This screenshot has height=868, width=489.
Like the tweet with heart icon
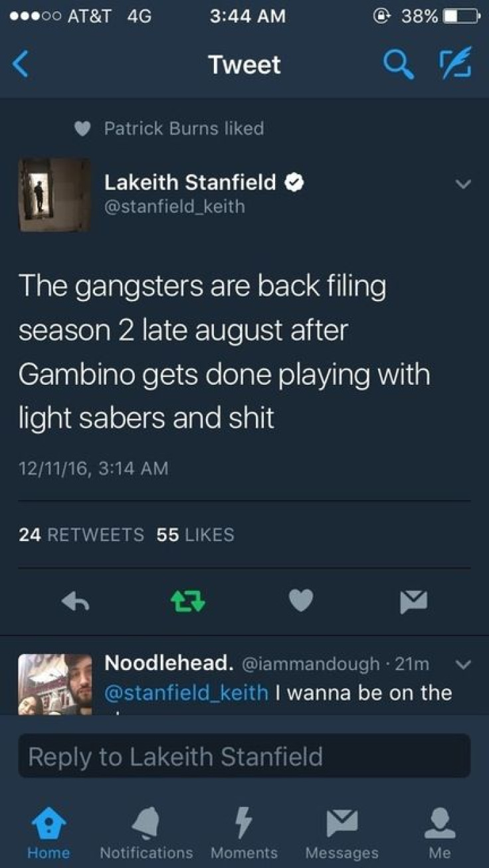(301, 601)
